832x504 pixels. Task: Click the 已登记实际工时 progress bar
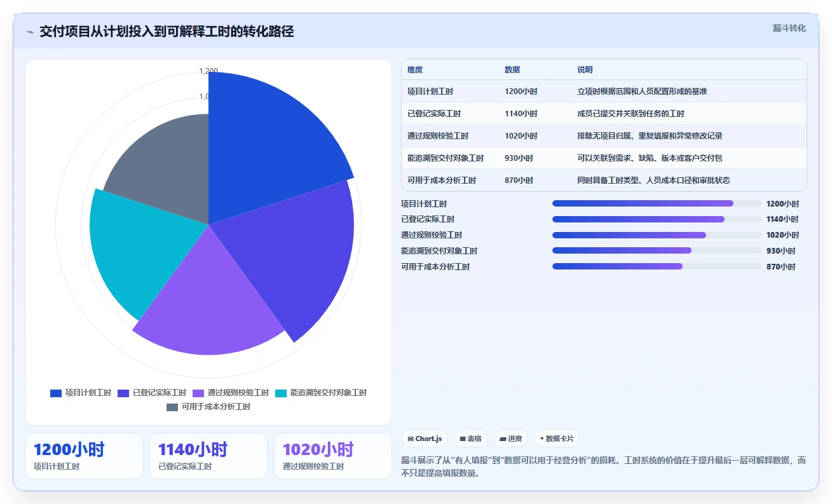(657, 219)
